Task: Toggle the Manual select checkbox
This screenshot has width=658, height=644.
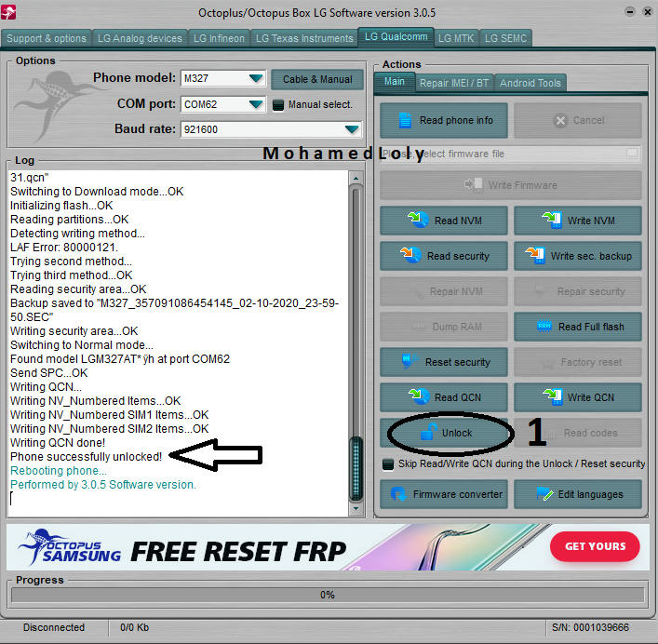Action: pyautogui.click(x=277, y=104)
